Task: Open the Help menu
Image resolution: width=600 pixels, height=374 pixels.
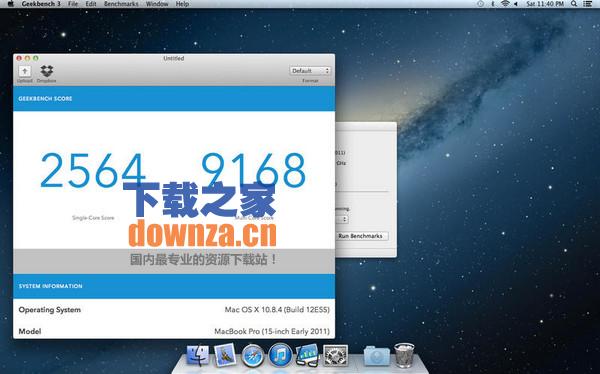Action: point(182,4)
